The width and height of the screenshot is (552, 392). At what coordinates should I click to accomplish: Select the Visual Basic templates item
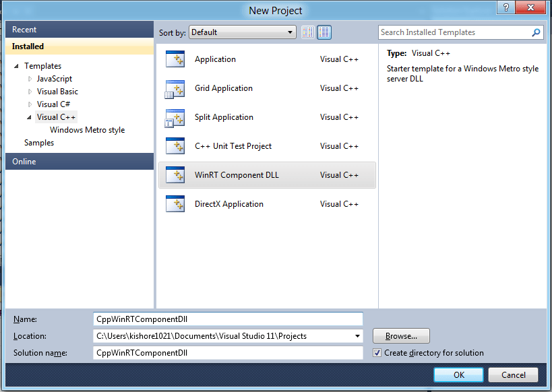coord(57,92)
